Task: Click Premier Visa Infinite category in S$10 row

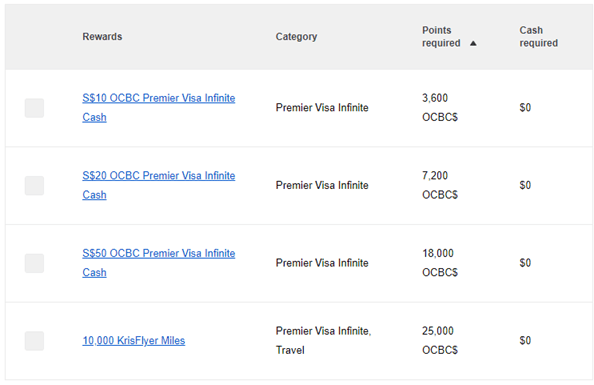Action: [322, 108]
